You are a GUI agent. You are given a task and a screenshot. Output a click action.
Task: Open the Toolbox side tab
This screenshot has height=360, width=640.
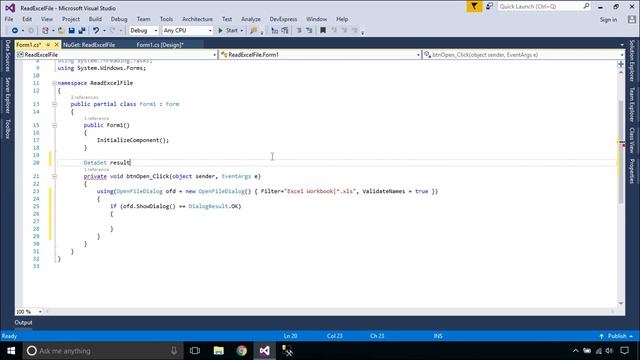point(7,129)
